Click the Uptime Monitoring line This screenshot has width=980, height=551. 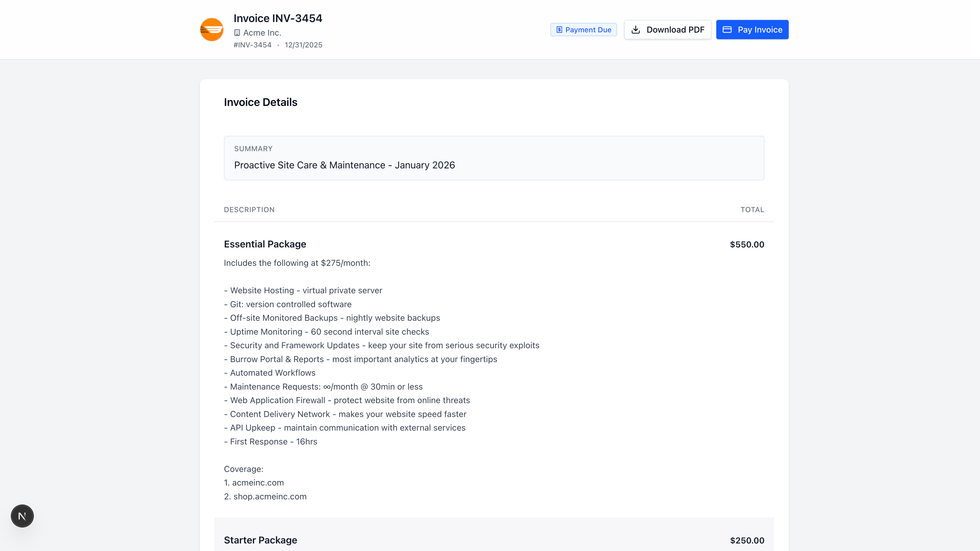[326, 331]
